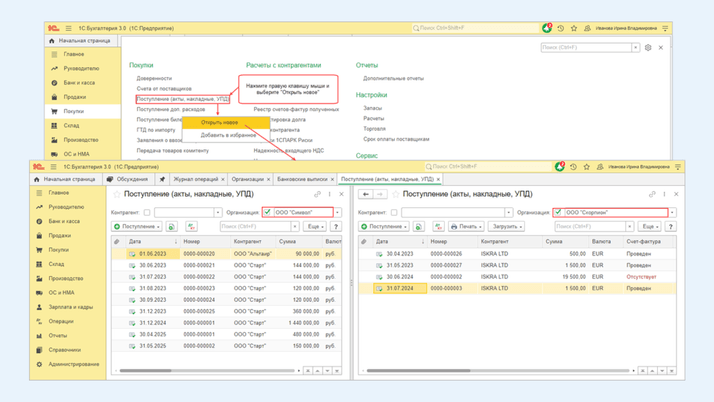Choose Добавить в избранное in context menu

(228, 135)
